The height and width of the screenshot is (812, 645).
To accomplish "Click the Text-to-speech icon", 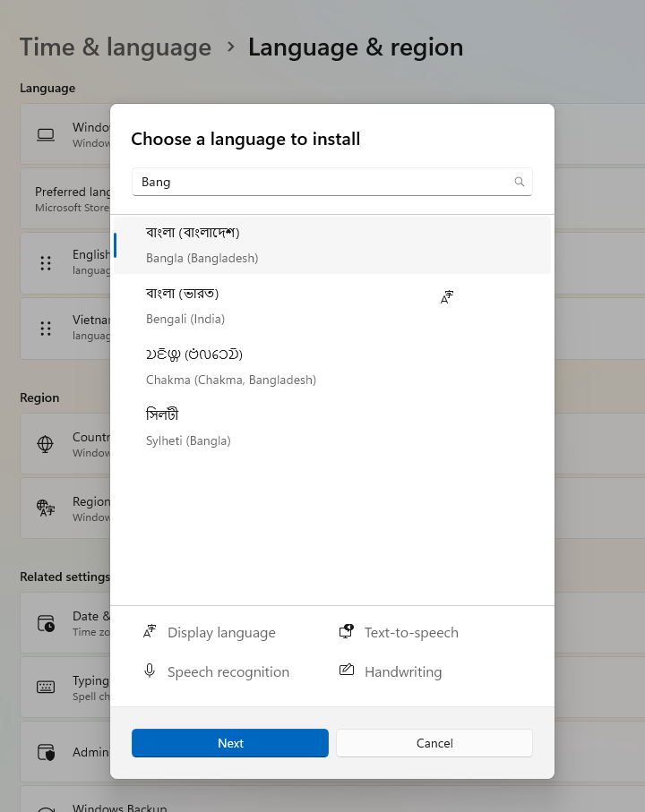I will (347, 631).
